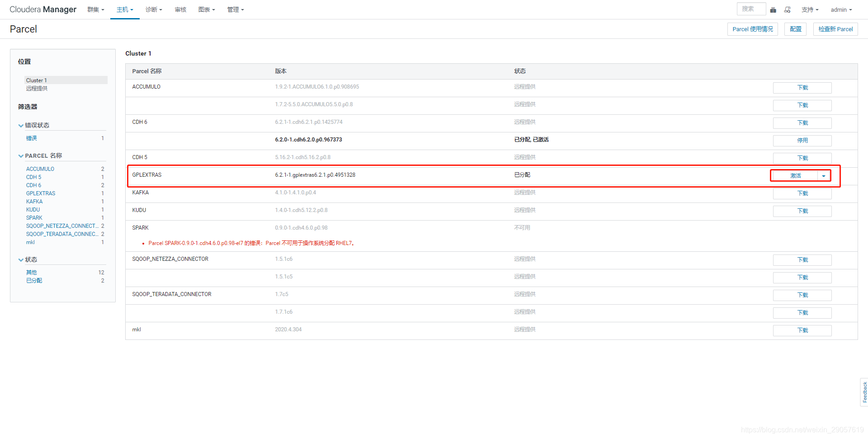Download mkl 2020.4.304 parcel
Viewport: 868px width, 438px height.
coord(802,330)
